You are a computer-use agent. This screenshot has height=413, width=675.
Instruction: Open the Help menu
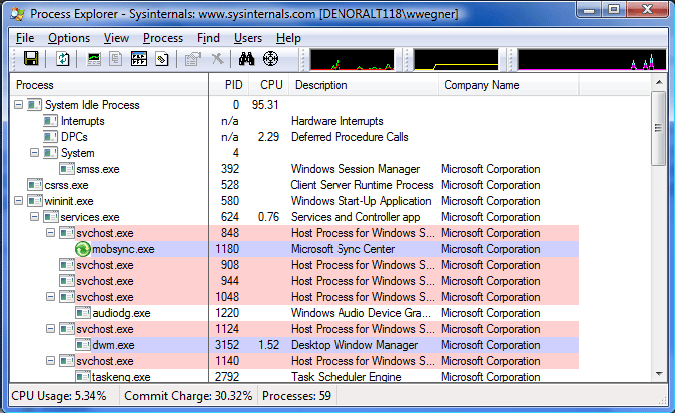[288, 38]
